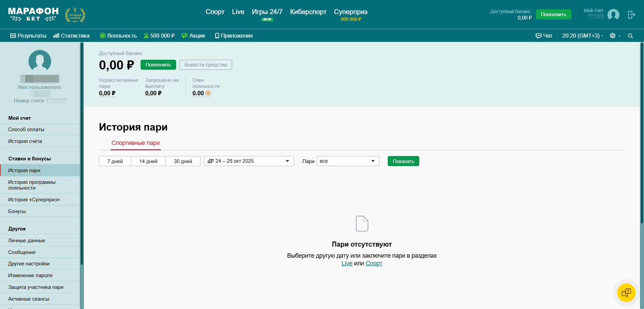Open Чат from the top toolbar

click(x=544, y=36)
